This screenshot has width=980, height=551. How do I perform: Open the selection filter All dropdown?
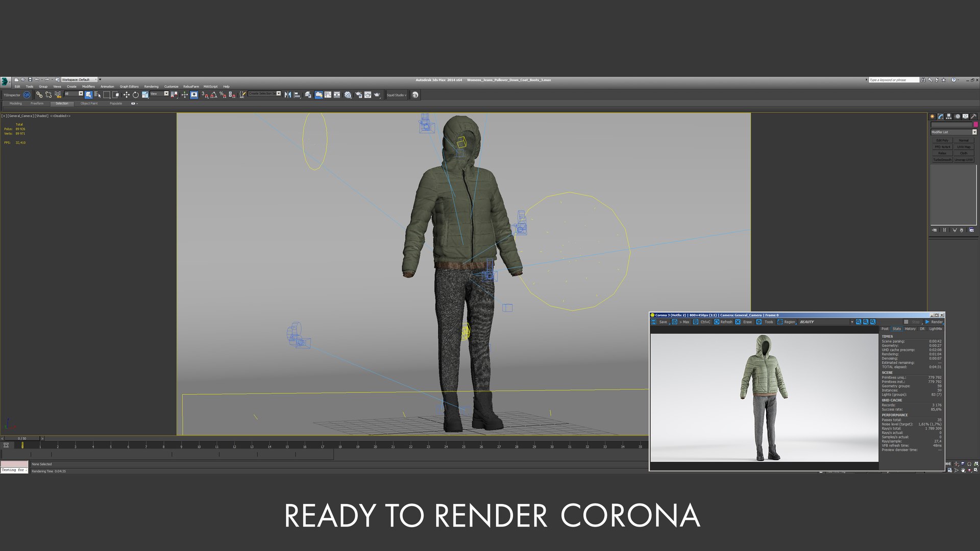73,93
